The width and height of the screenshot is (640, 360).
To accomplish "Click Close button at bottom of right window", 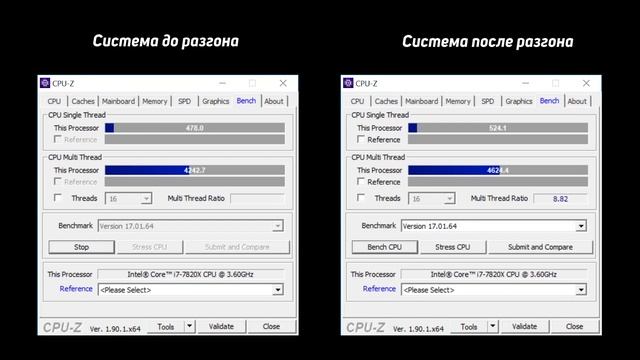I will pos(575,327).
